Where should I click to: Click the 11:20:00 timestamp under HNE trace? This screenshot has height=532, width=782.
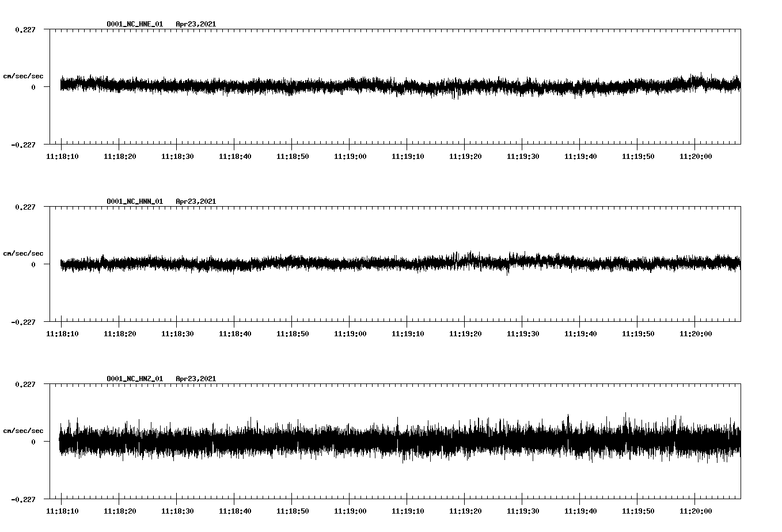point(697,155)
